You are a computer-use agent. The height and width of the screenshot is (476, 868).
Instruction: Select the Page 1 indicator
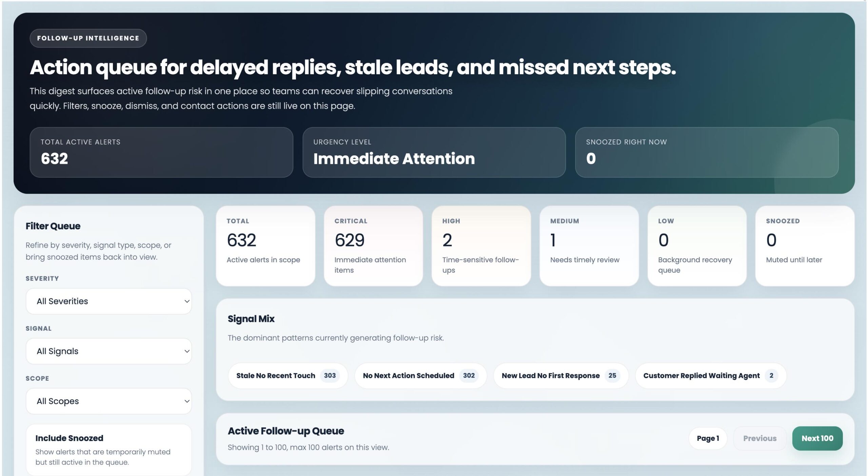(x=708, y=438)
